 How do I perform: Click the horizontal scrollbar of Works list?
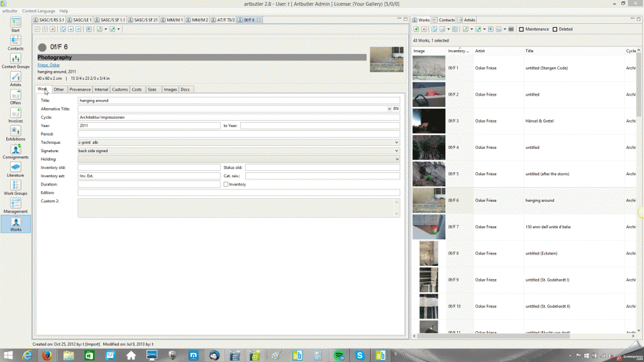[493, 336]
